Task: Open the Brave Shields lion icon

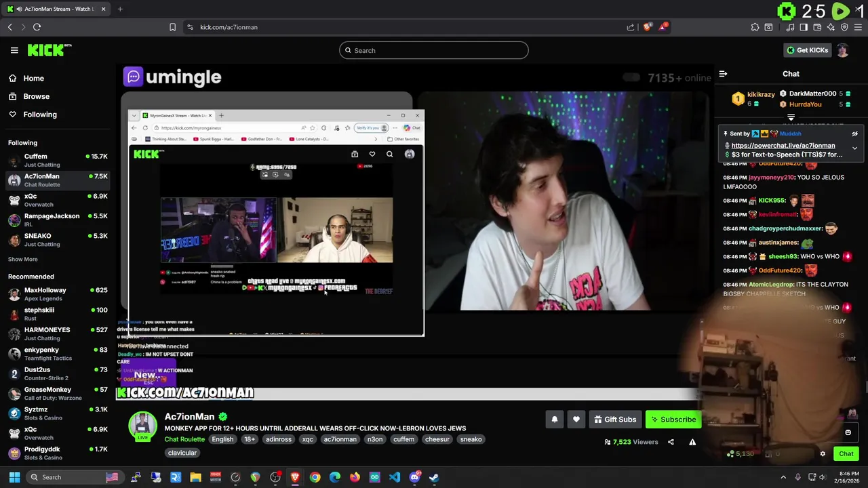Action: (647, 27)
